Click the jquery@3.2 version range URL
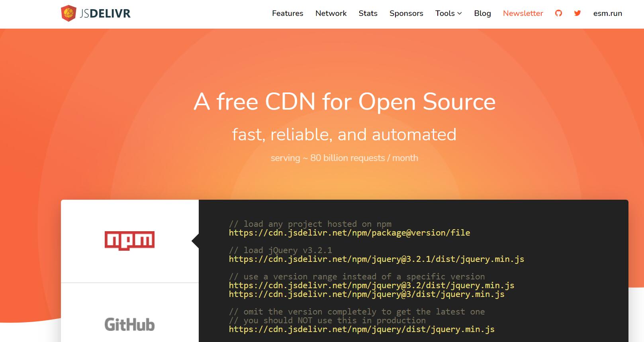The width and height of the screenshot is (644, 342). (372, 285)
